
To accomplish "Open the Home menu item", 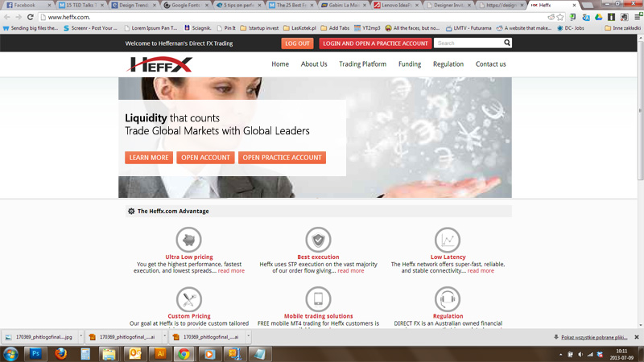I will (280, 64).
